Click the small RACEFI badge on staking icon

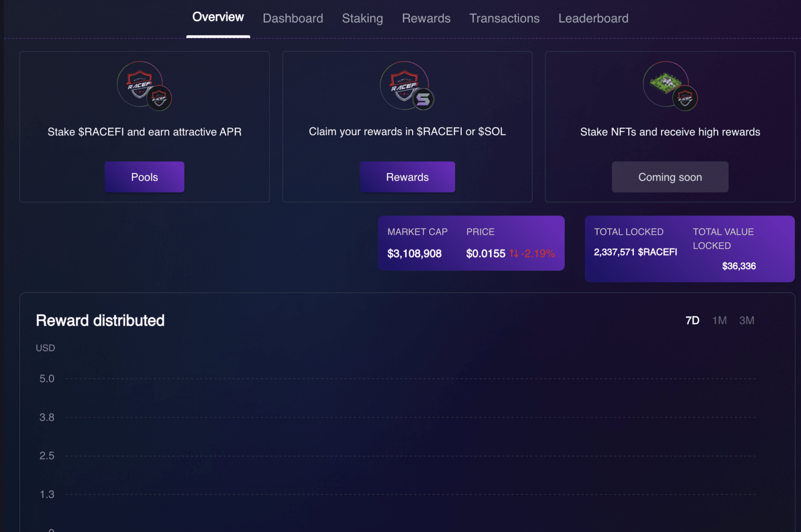click(x=159, y=98)
